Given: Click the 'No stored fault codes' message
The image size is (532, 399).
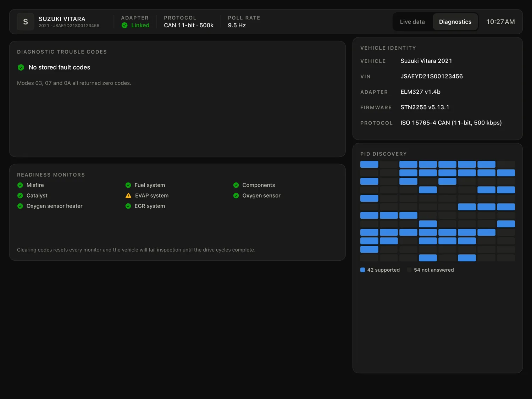Looking at the screenshot, I should pos(59,67).
